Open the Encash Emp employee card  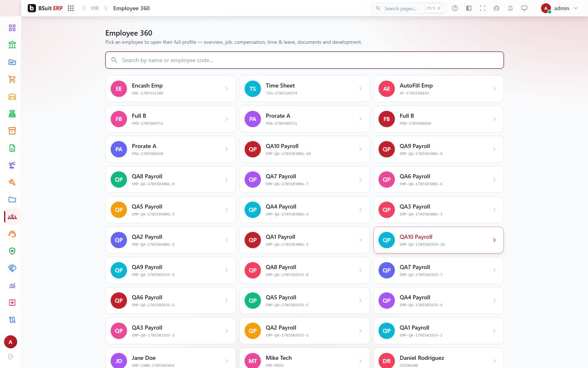(x=171, y=89)
